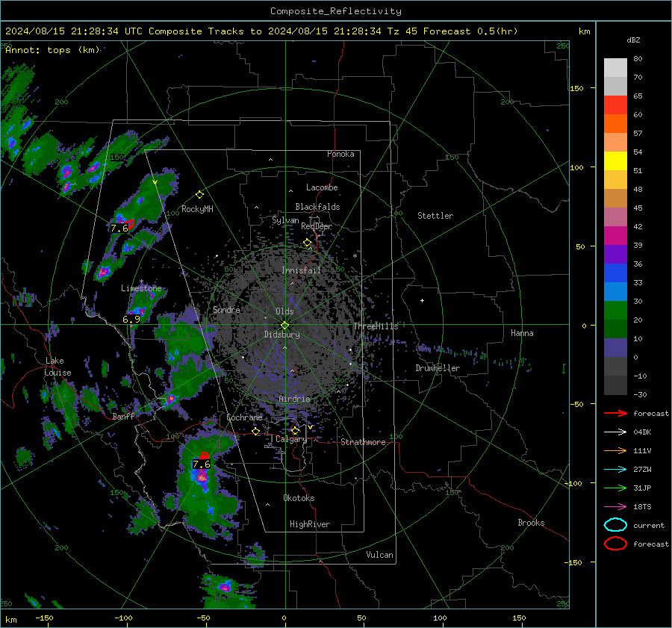Pick the indigo swatch between 10 and 0 dBZ
Image resolution: width=672 pixels, height=628 pixels.
[615, 348]
